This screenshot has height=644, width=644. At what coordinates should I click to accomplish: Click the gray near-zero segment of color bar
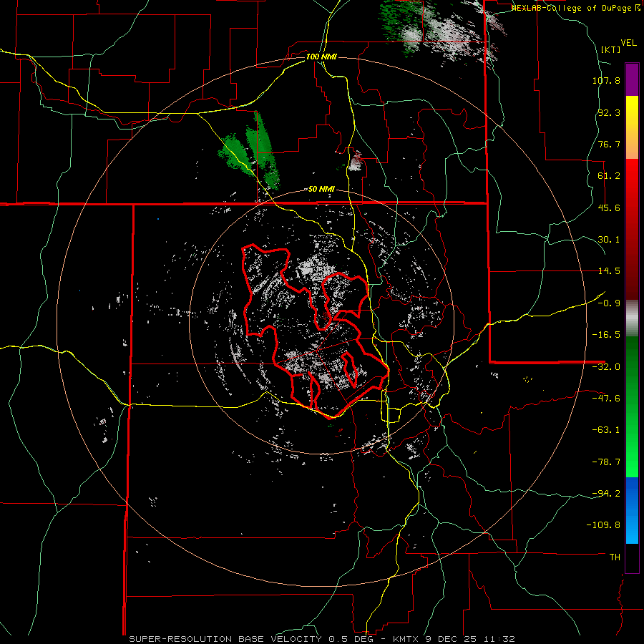pos(632,318)
